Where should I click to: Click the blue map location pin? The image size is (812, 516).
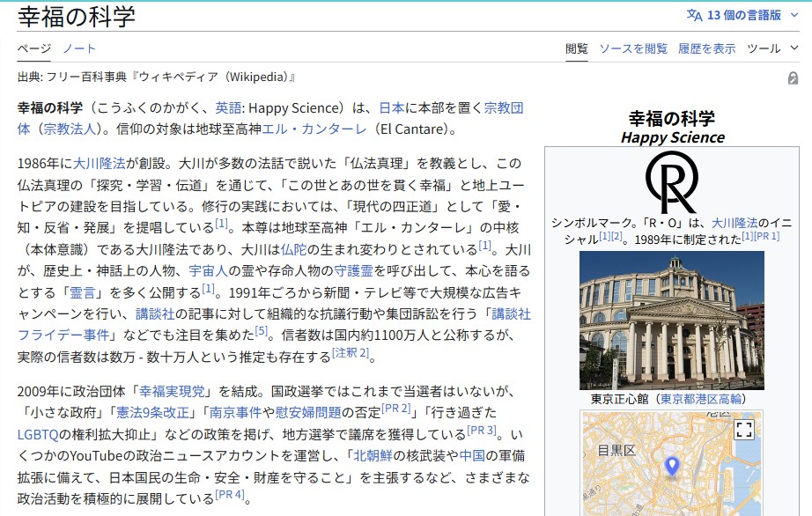(x=672, y=467)
